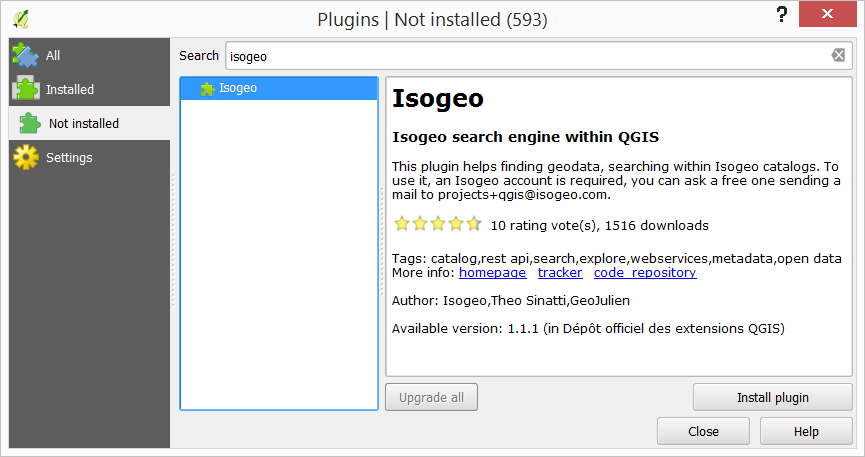Switch to the All tab
Image resolution: width=865 pixels, height=457 pixels.
tap(89, 55)
